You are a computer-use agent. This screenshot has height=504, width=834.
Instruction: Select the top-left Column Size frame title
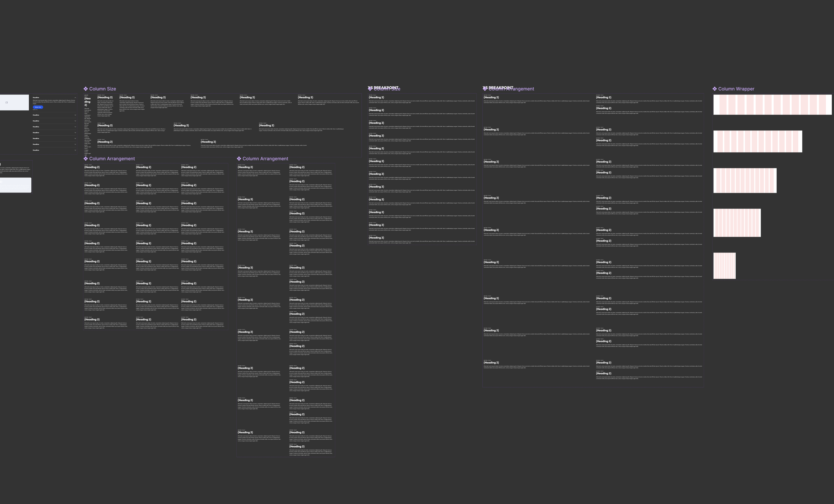102,89
